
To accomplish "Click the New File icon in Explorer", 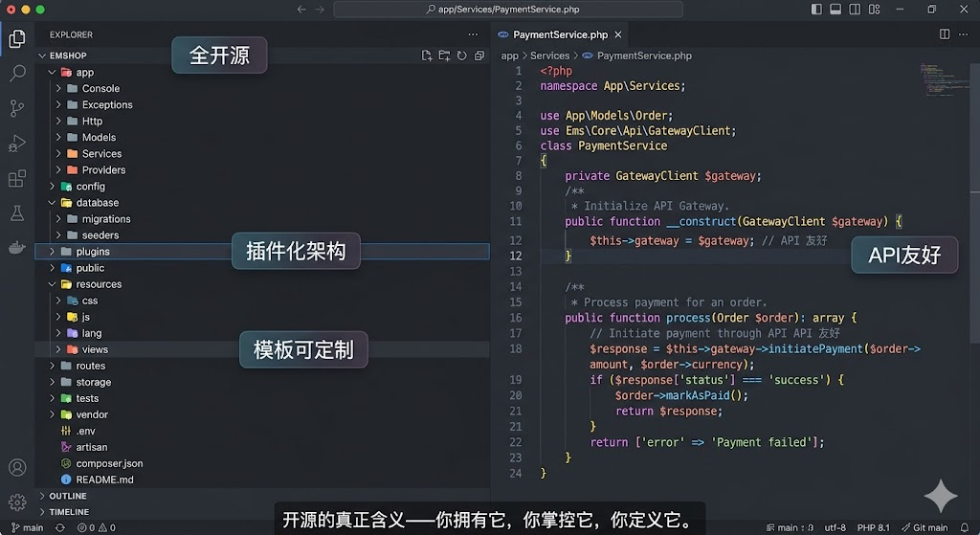I will tap(428, 56).
